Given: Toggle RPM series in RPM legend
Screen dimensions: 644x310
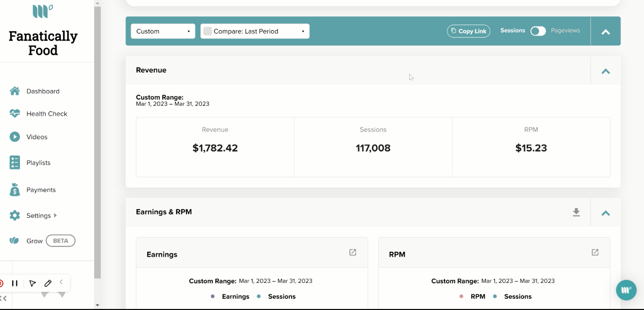Looking at the screenshot, I should click(x=472, y=296).
